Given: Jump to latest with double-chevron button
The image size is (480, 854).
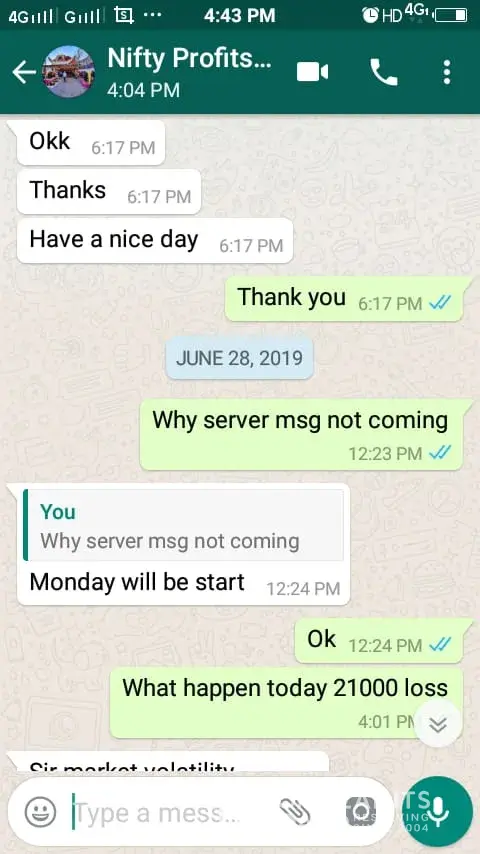Looking at the screenshot, I should click(x=438, y=724).
